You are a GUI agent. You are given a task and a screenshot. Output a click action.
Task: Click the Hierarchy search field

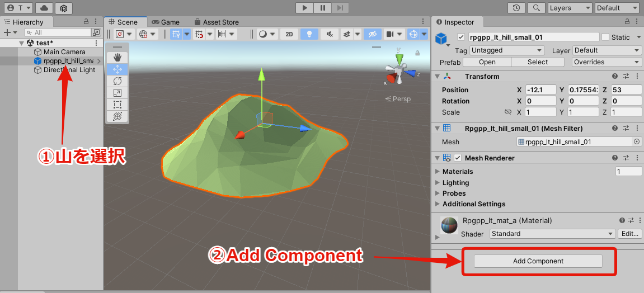(58, 32)
